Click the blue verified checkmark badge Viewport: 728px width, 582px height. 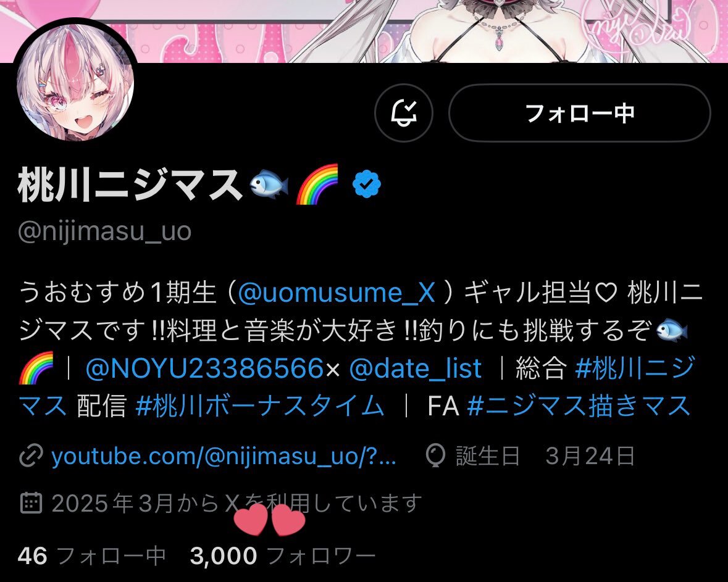(367, 185)
